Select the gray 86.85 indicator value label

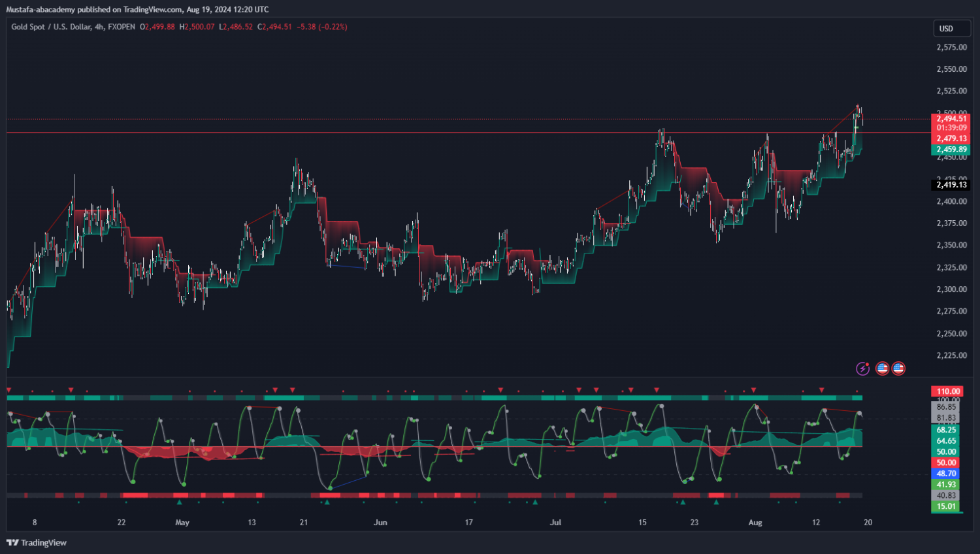pyautogui.click(x=946, y=406)
